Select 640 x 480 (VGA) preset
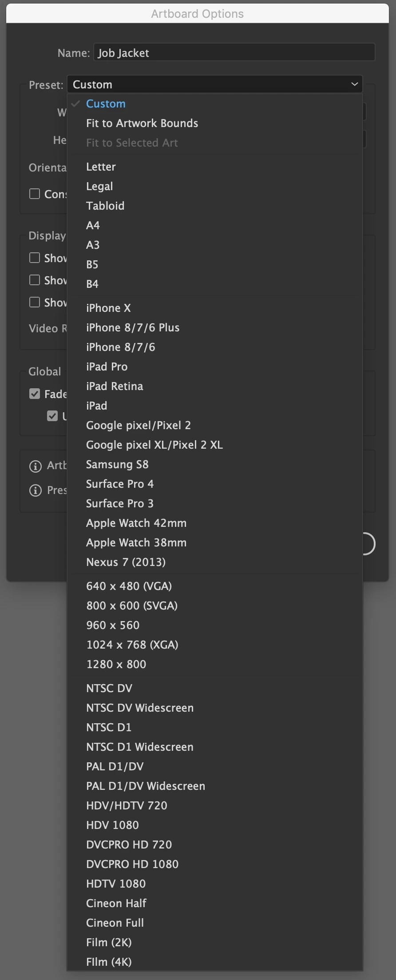The width and height of the screenshot is (396, 980). [x=215, y=586]
